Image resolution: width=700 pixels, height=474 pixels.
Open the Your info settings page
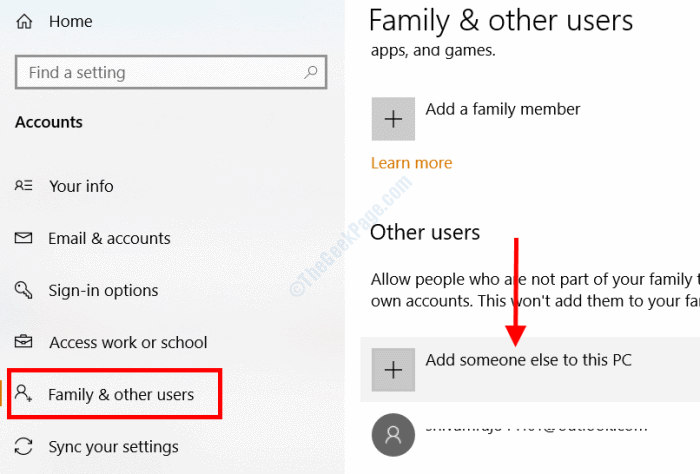(81, 186)
